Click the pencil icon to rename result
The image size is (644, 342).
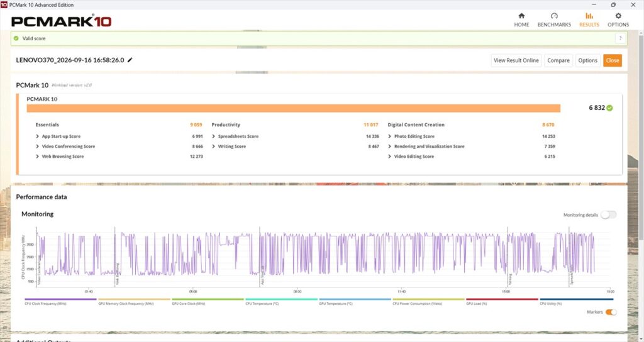130,60
